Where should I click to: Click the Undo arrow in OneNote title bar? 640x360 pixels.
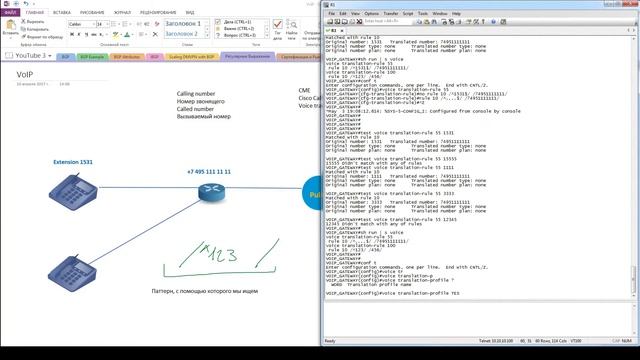(26, 4)
